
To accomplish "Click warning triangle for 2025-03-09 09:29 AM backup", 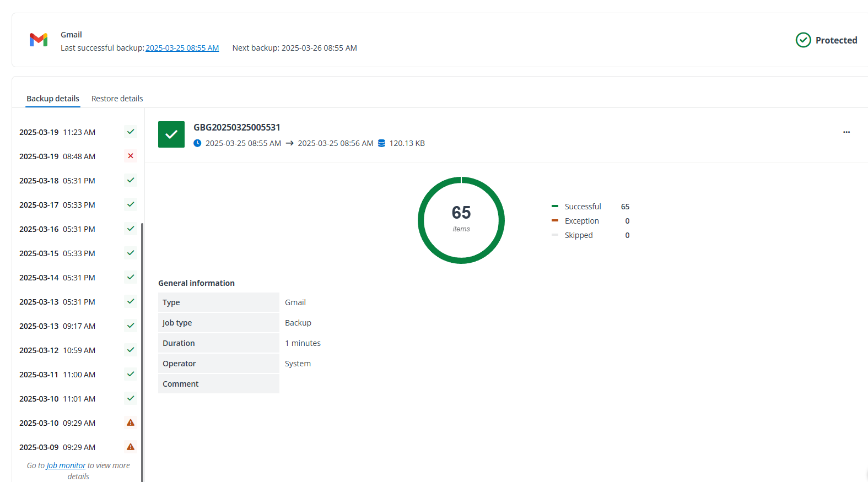I will [131, 447].
